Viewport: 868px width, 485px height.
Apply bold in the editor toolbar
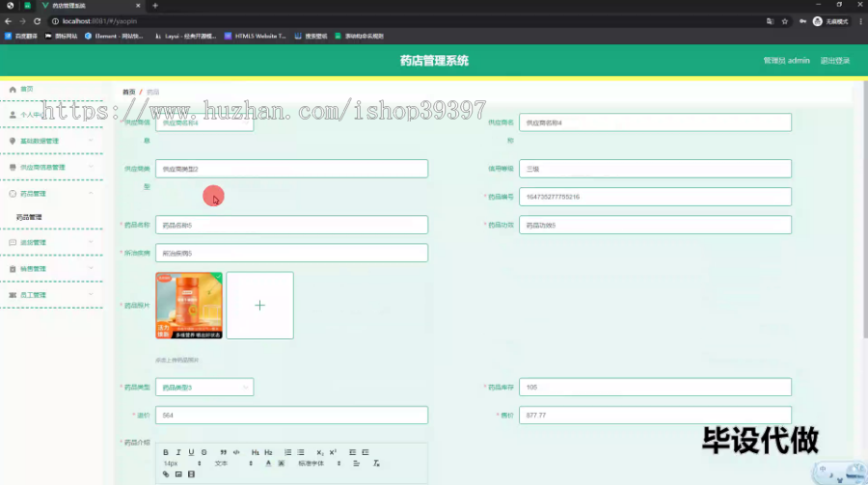click(166, 452)
